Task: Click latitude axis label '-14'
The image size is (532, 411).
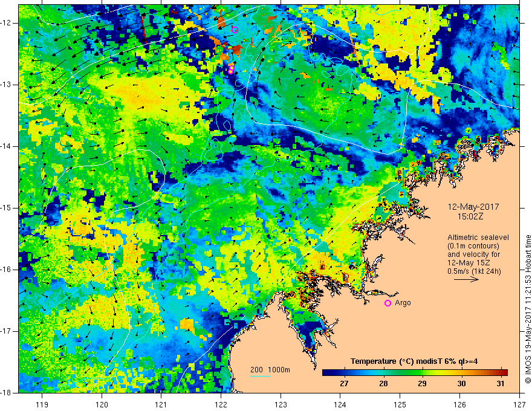Action: (x=7, y=146)
